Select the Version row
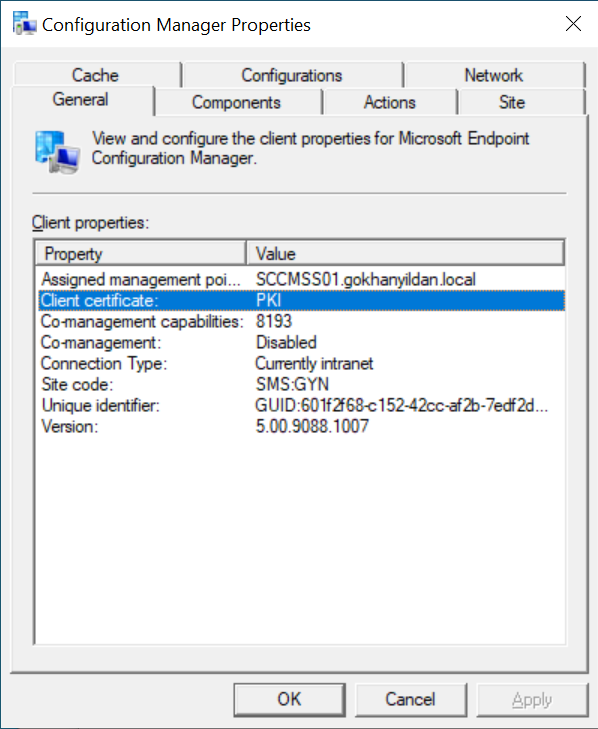Viewport: 598px width, 729px height. click(302, 426)
